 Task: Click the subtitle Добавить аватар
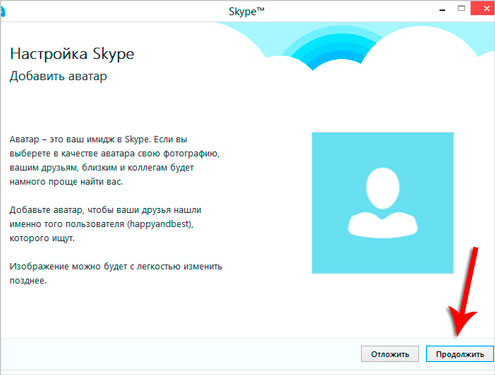coord(58,76)
